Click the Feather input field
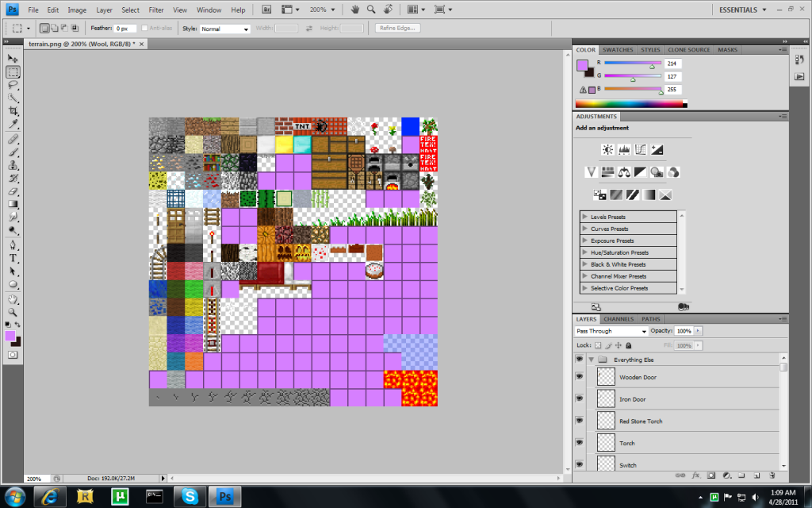812x508 pixels. pyautogui.click(x=125, y=29)
